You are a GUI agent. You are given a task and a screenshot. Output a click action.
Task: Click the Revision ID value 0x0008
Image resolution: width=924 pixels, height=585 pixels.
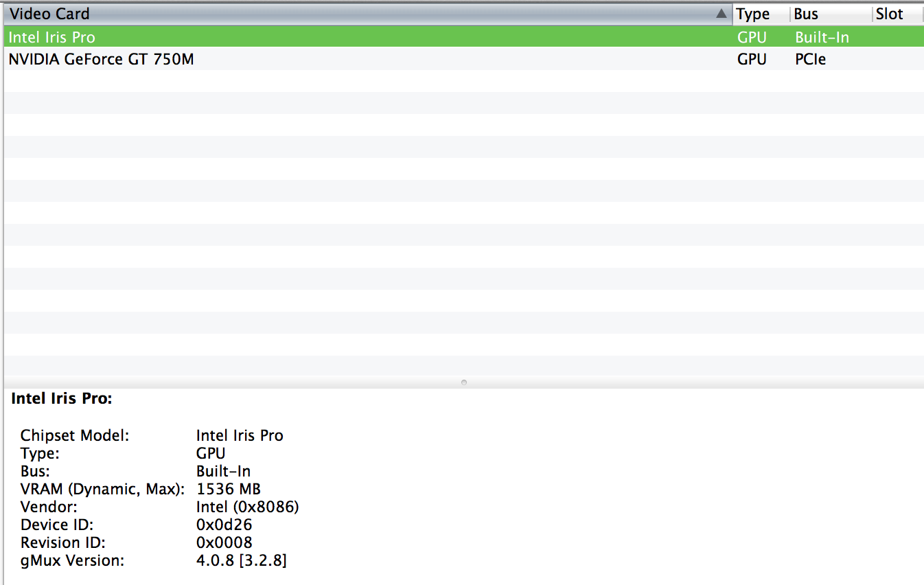click(224, 542)
